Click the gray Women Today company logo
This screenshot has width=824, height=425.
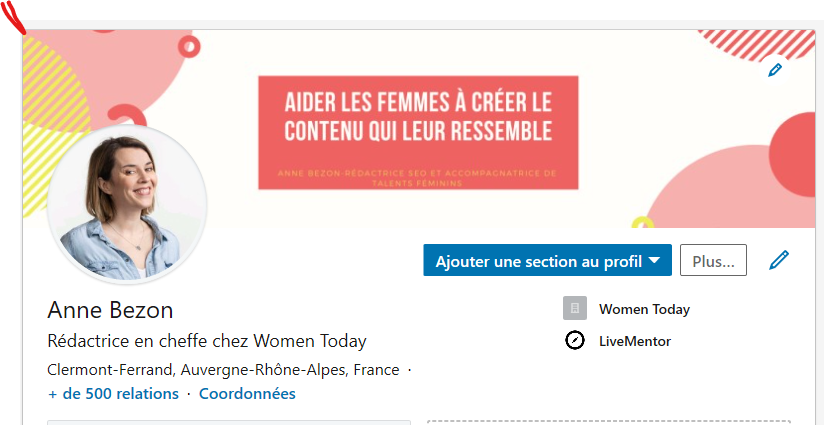tap(574, 308)
